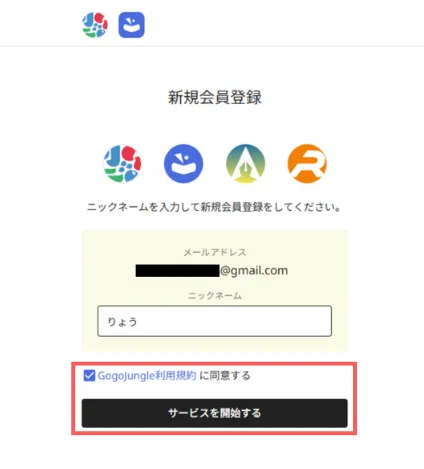Click the ニックネーム label above the field
Screen dimensions: 424x469
click(215, 296)
